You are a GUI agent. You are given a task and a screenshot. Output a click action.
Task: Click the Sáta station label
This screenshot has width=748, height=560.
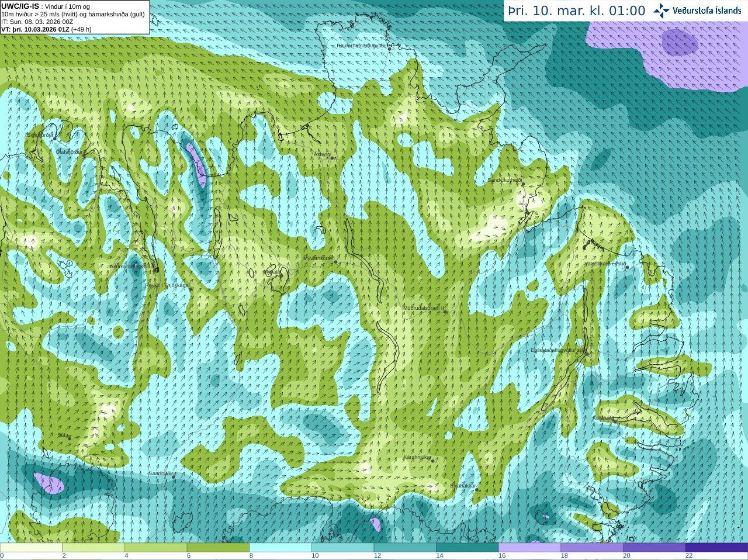pyautogui.click(x=63, y=435)
